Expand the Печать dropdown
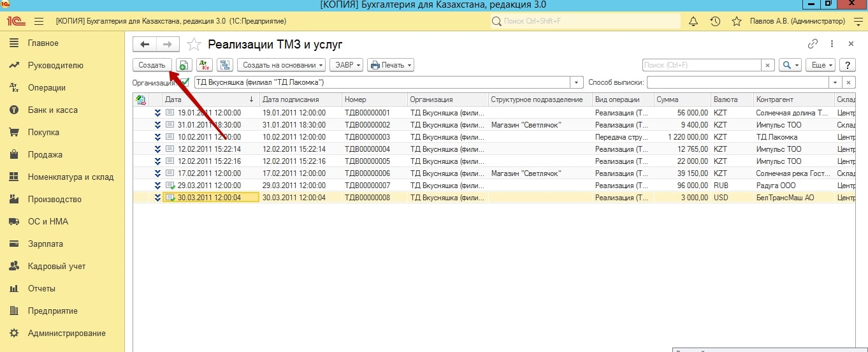Screen dimensions: 868x352 [391, 65]
